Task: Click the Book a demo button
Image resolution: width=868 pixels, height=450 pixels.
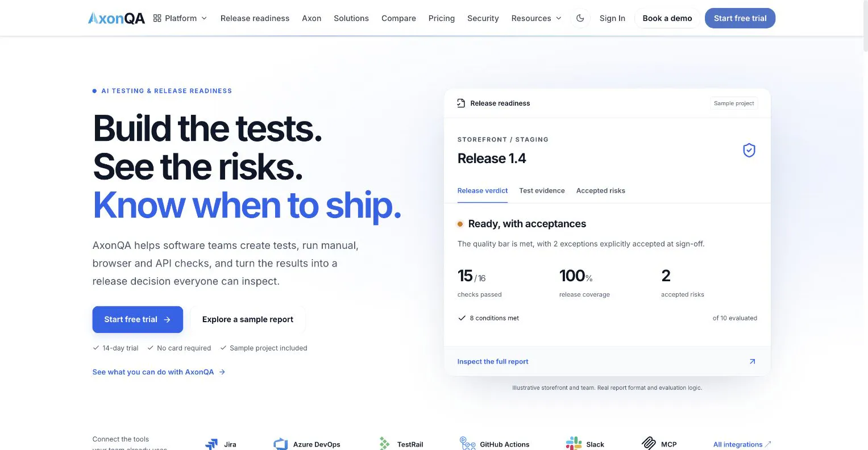Action: (667, 18)
